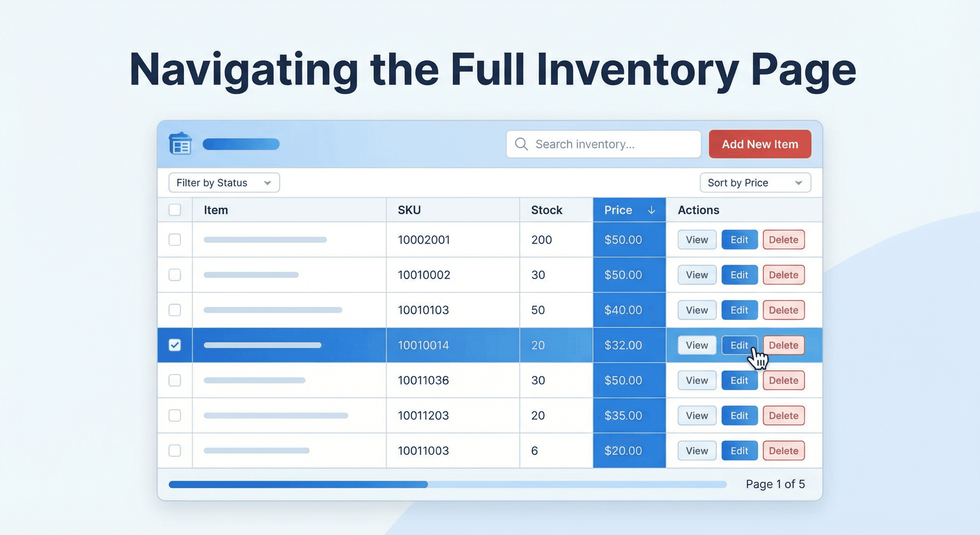Click Edit for SKU 10011036
Viewport: 980px width, 535px height.
click(x=739, y=380)
